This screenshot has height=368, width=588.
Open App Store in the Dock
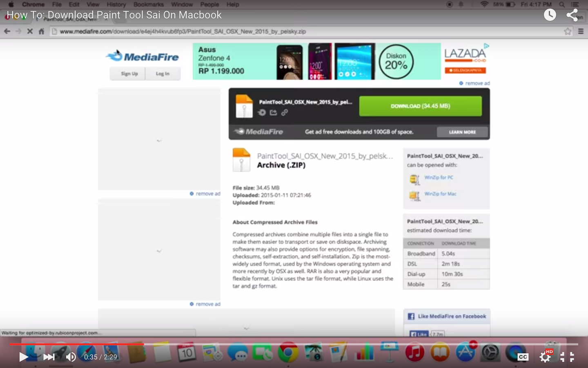point(465,352)
